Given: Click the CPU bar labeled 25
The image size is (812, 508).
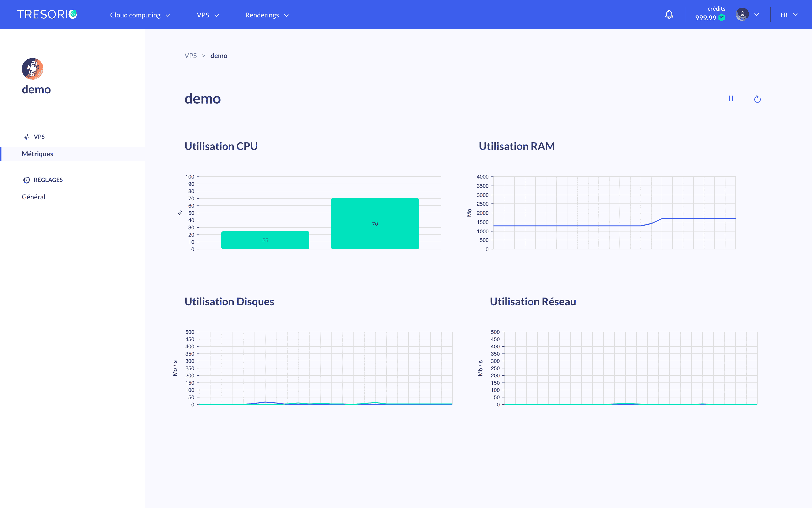Looking at the screenshot, I should coord(265,240).
